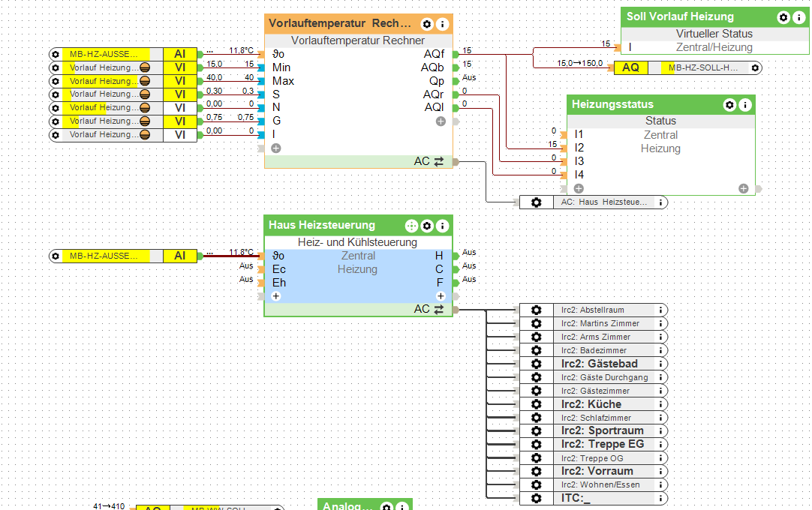Click Qp output label

437,81
